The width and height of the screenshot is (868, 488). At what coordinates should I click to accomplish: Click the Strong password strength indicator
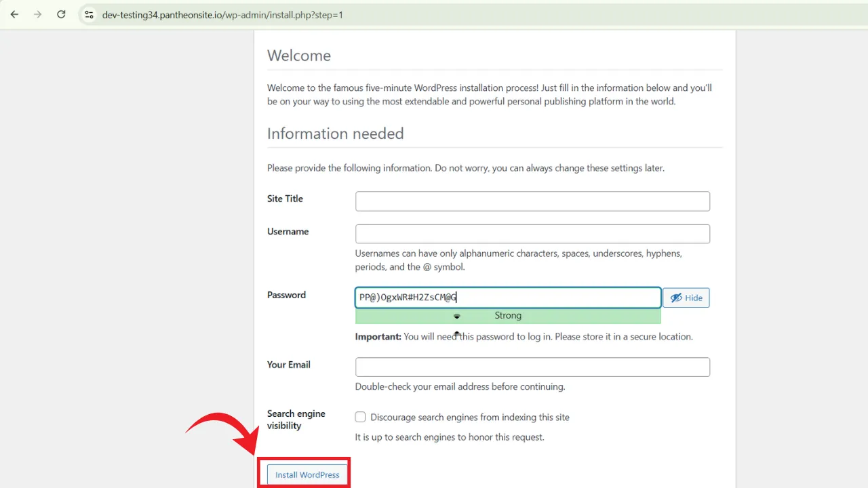pyautogui.click(x=508, y=316)
